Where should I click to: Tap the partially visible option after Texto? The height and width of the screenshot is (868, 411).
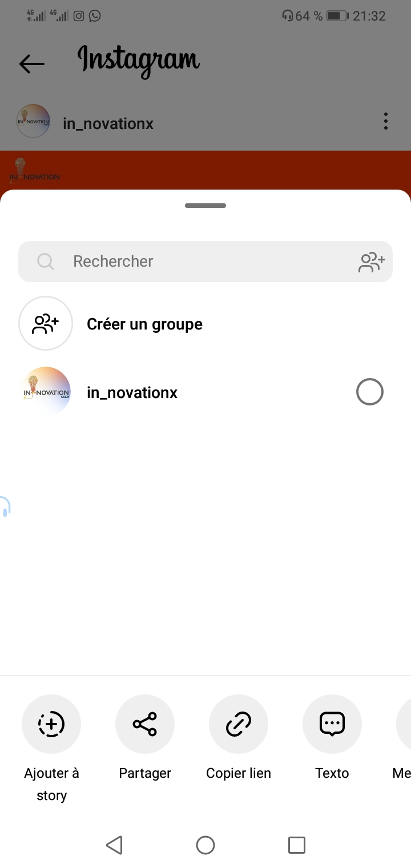[404, 724]
